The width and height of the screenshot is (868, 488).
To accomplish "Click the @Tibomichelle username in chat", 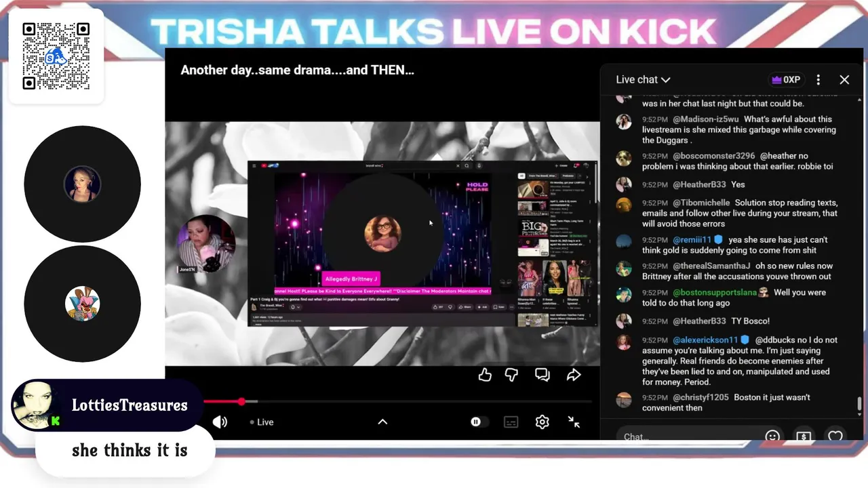I will pos(701,203).
